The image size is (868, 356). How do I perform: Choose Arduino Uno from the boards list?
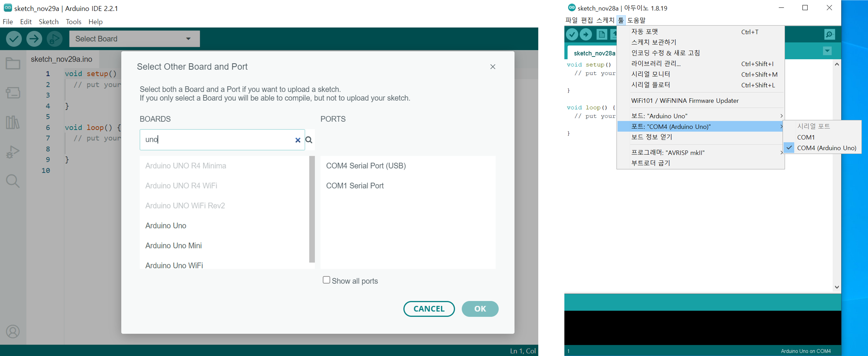[165, 225]
